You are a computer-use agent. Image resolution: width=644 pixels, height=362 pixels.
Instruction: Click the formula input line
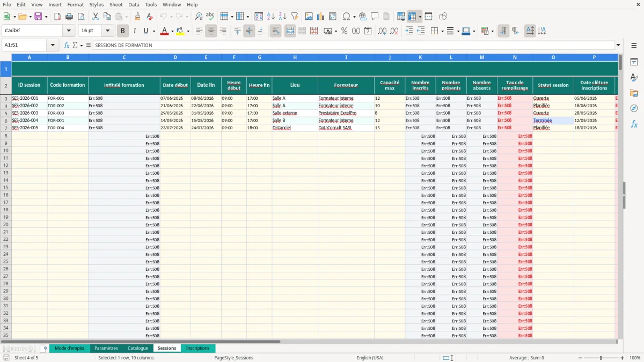(354, 45)
